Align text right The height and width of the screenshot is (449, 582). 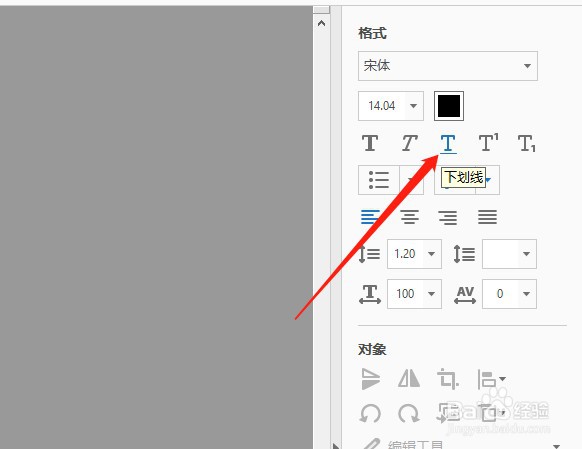click(x=448, y=217)
